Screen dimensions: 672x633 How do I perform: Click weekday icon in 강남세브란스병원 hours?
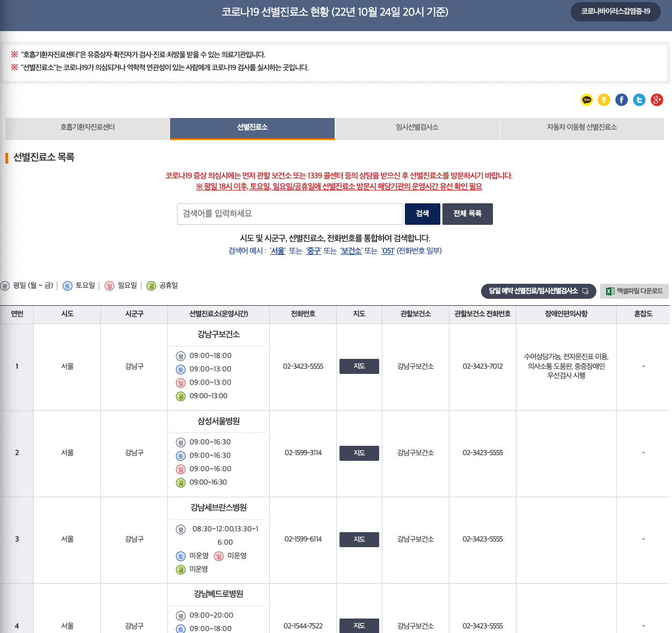pos(181,529)
